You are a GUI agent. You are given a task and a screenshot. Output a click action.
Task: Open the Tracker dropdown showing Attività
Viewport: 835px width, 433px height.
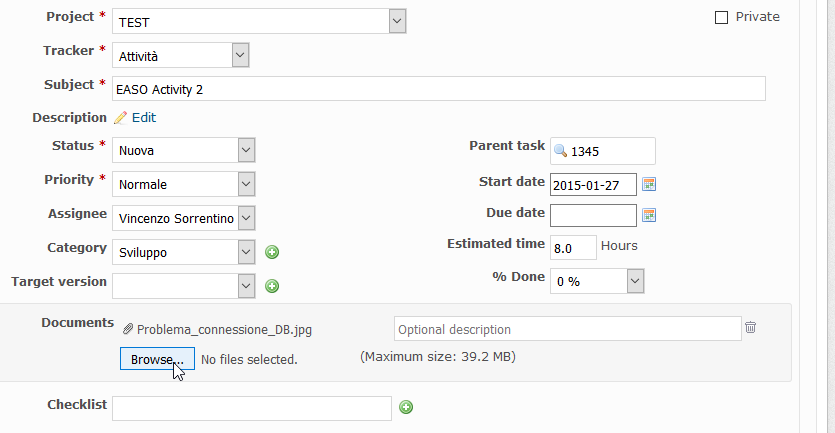[181, 55]
